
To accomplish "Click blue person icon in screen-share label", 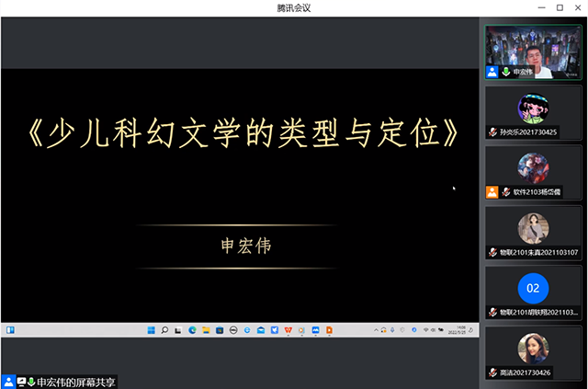I will coord(8,382).
